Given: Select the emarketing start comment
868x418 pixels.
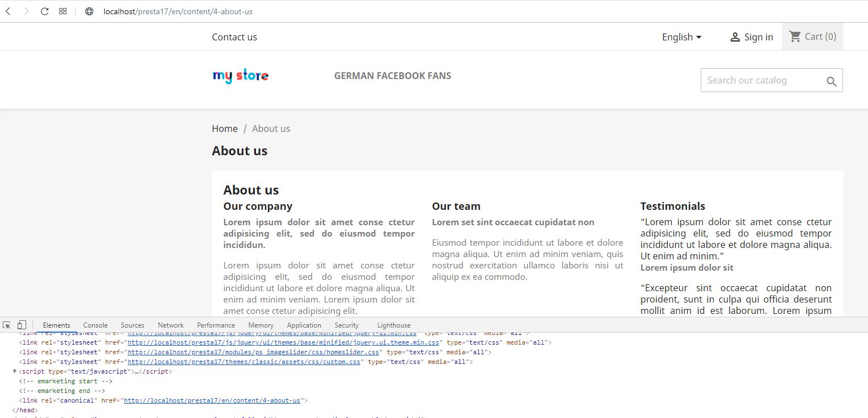Looking at the screenshot, I should click(x=65, y=381).
